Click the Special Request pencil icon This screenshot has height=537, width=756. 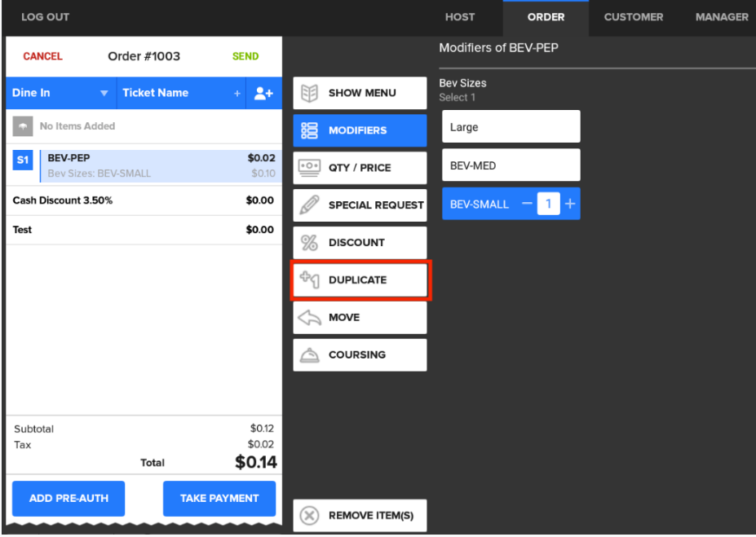[310, 205]
